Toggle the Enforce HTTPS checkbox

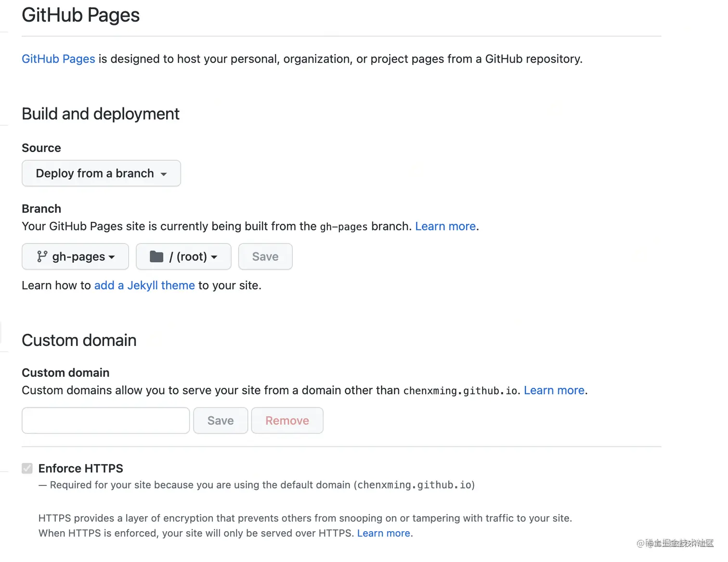pyautogui.click(x=27, y=468)
